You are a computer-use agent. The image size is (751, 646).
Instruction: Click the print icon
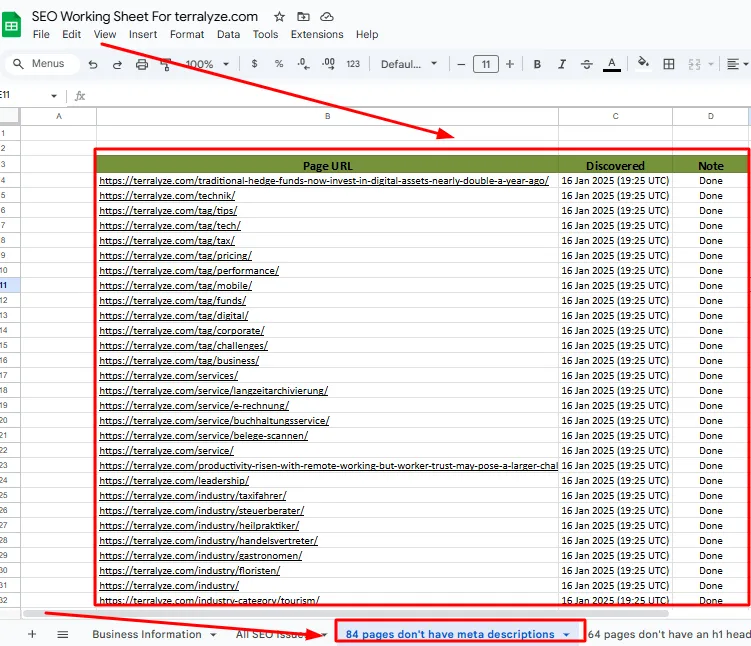coord(142,64)
